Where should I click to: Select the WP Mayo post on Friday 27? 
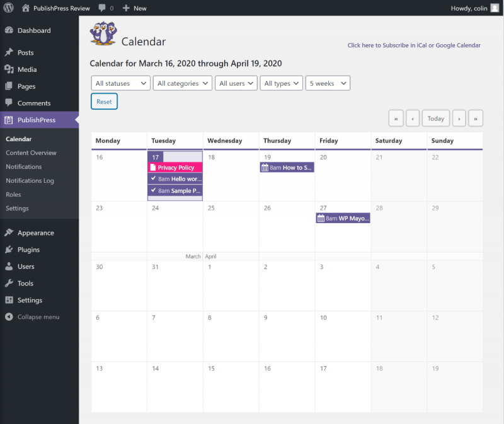pyautogui.click(x=343, y=218)
